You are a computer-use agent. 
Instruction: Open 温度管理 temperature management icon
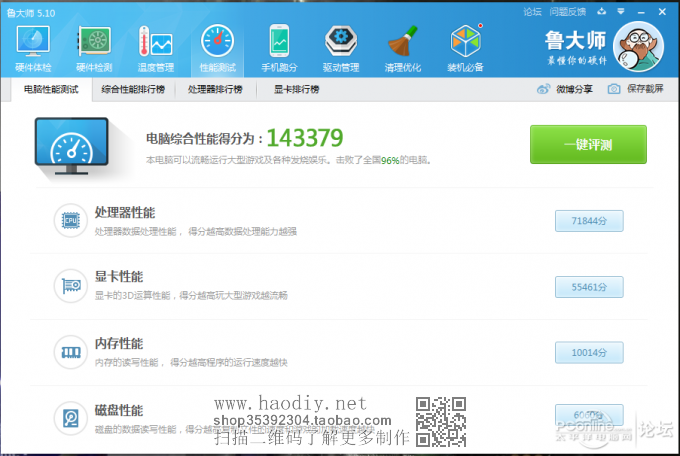pyautogui.click(x=156, y=48)
